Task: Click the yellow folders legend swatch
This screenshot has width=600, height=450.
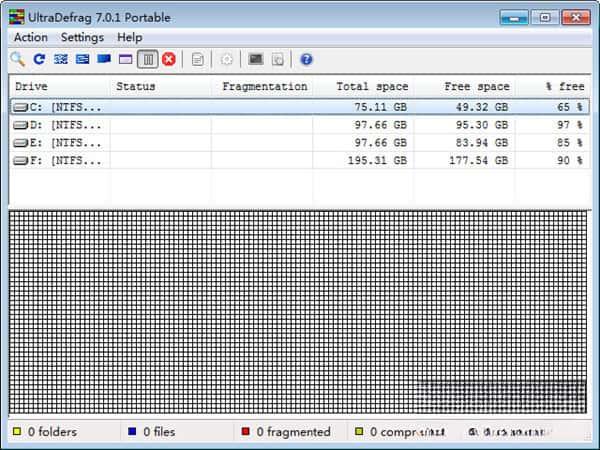Action: (17, 432)
